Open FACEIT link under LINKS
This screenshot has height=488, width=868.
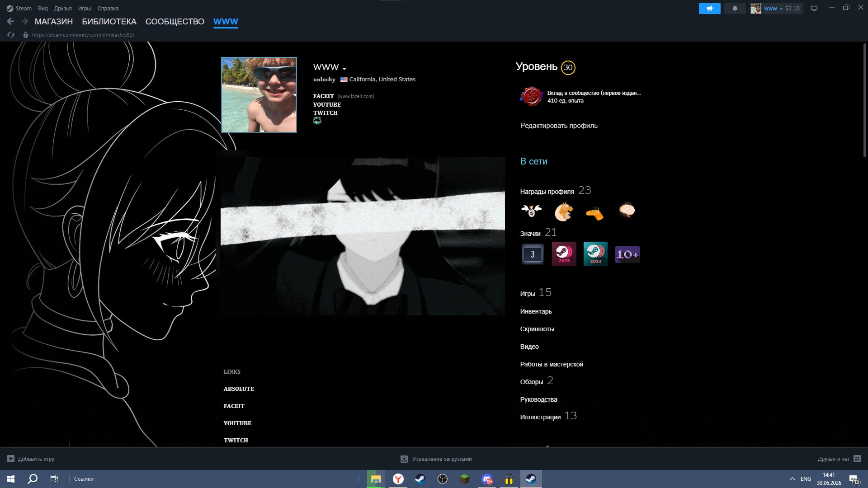pos(234,406)
